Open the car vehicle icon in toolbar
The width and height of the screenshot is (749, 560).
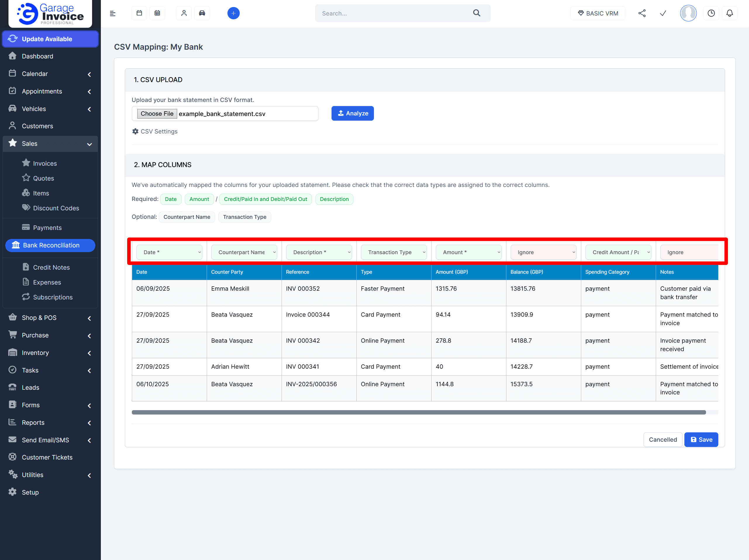coord(202,13)
